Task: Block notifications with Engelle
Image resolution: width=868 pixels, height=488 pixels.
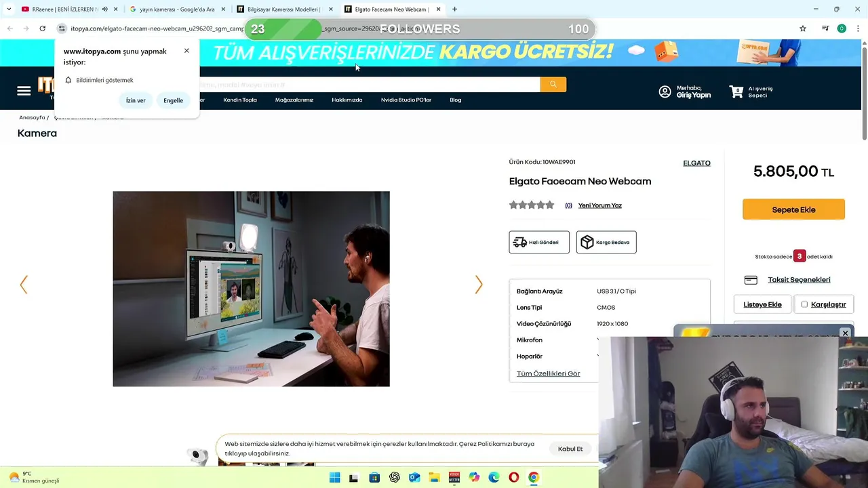Action: click(x=173, y=100)
